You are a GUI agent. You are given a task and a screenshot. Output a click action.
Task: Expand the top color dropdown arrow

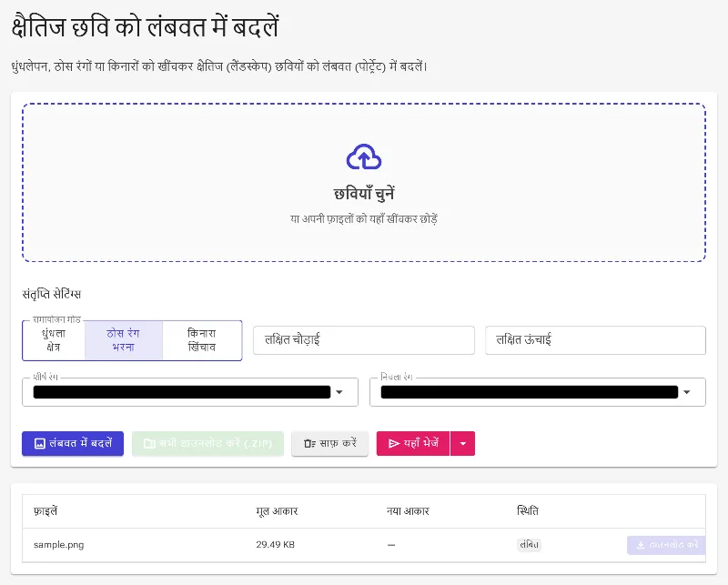point(339,392)
